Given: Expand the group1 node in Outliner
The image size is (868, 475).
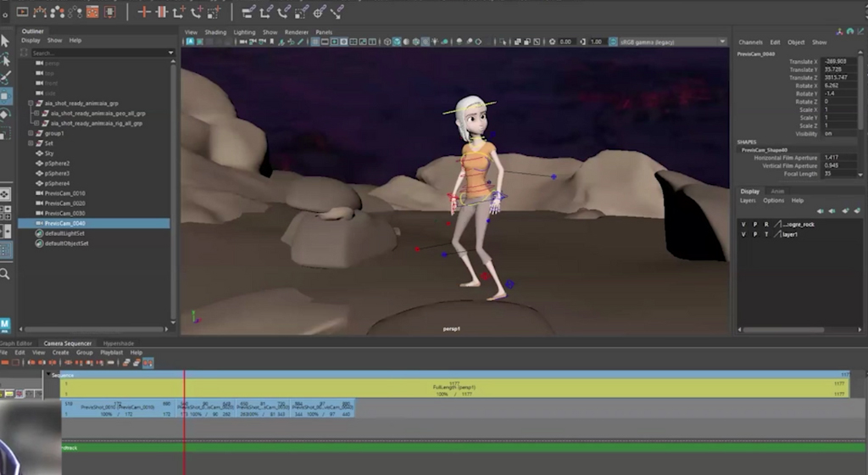Looking at the screenshot, I should [31, 133].
